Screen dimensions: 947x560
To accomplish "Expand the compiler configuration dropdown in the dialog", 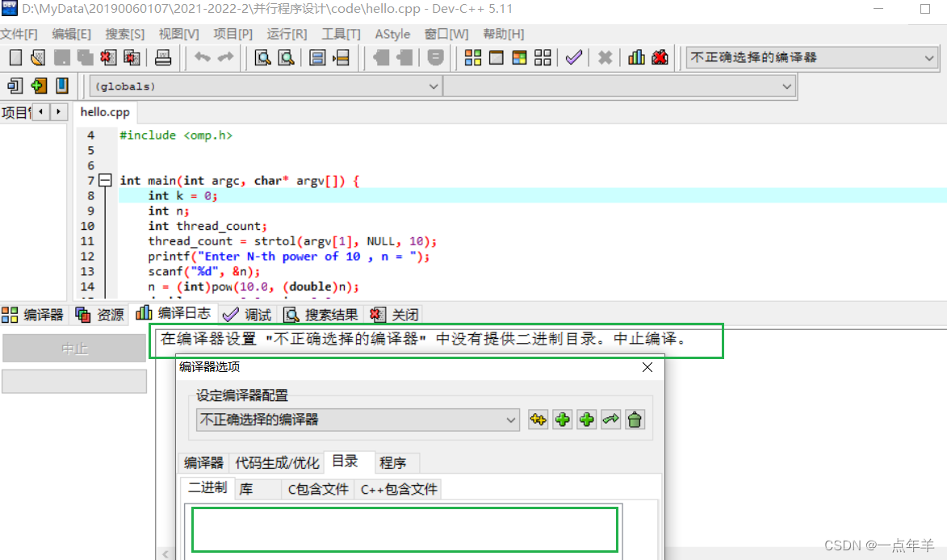I will 510,419.
